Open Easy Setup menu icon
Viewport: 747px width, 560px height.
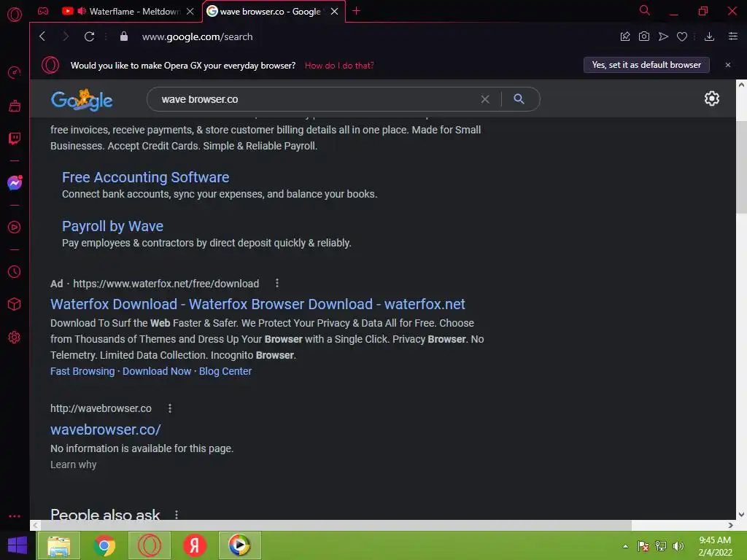coord(733,36)
